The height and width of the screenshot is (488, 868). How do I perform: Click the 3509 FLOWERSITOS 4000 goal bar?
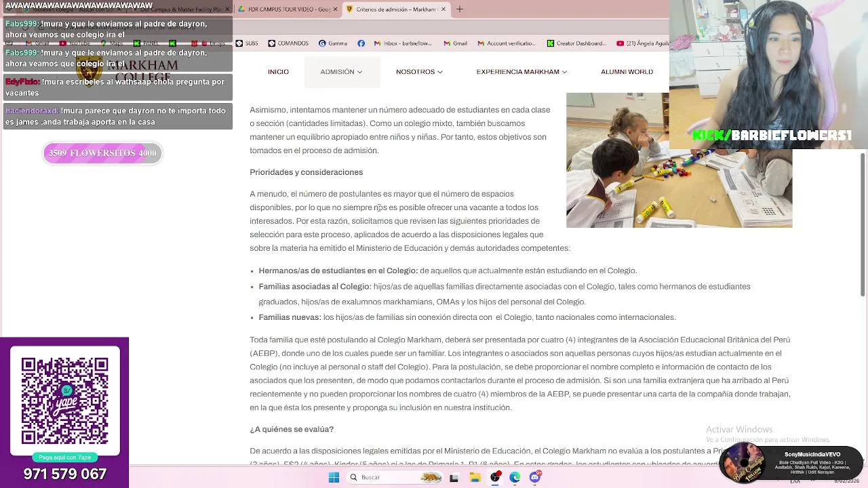102,153
